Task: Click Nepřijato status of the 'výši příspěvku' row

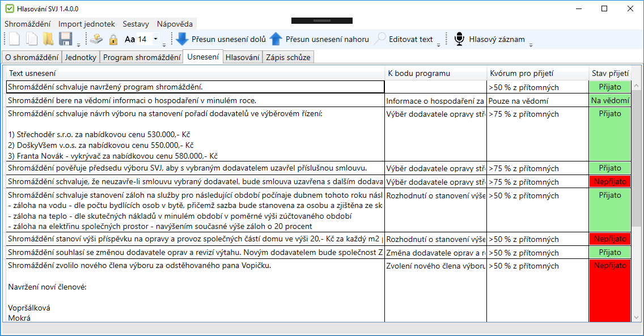Action: 610,239
